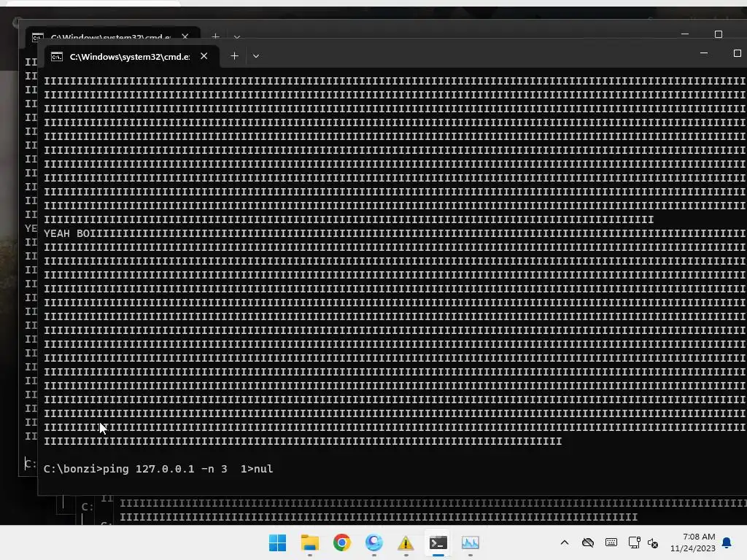747x560 pixels.
Task: Add a new tab in background terminal
Action: [215, 36]
